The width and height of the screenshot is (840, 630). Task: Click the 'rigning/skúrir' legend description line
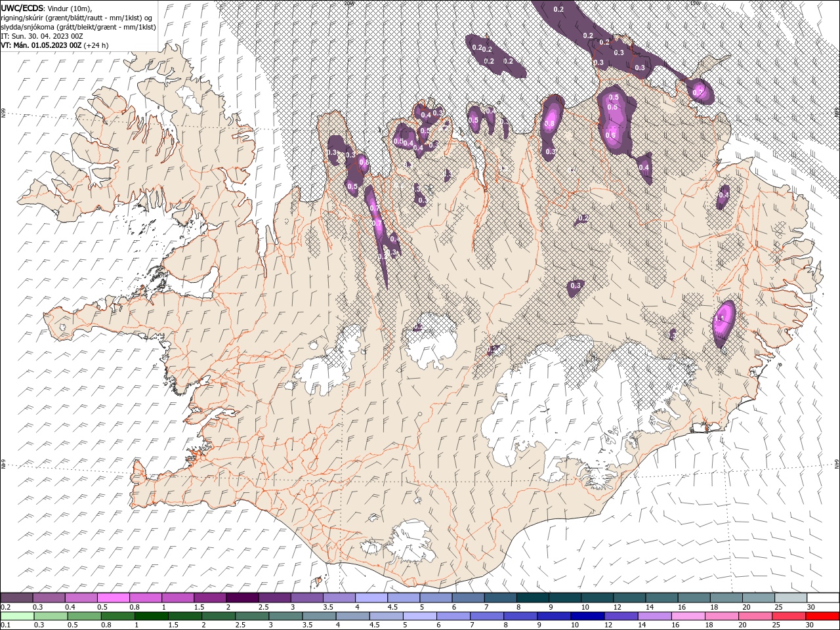(x=77, y=18)
